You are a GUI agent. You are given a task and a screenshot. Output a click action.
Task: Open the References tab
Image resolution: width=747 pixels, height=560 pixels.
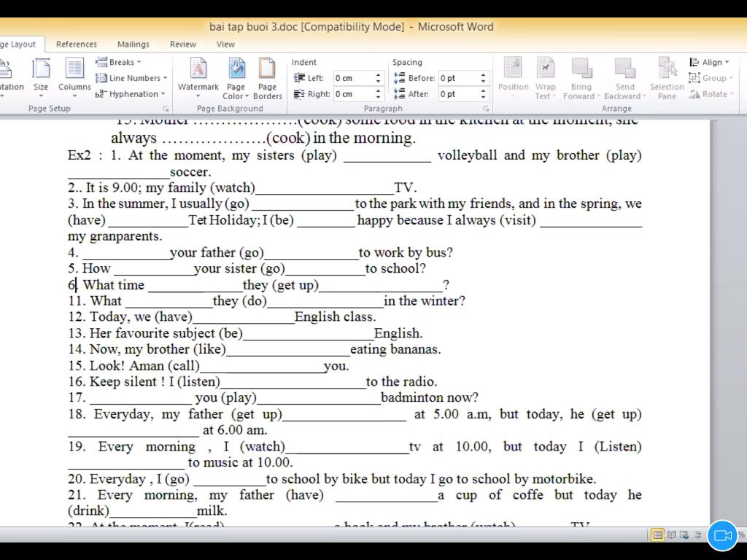(76, 44)
